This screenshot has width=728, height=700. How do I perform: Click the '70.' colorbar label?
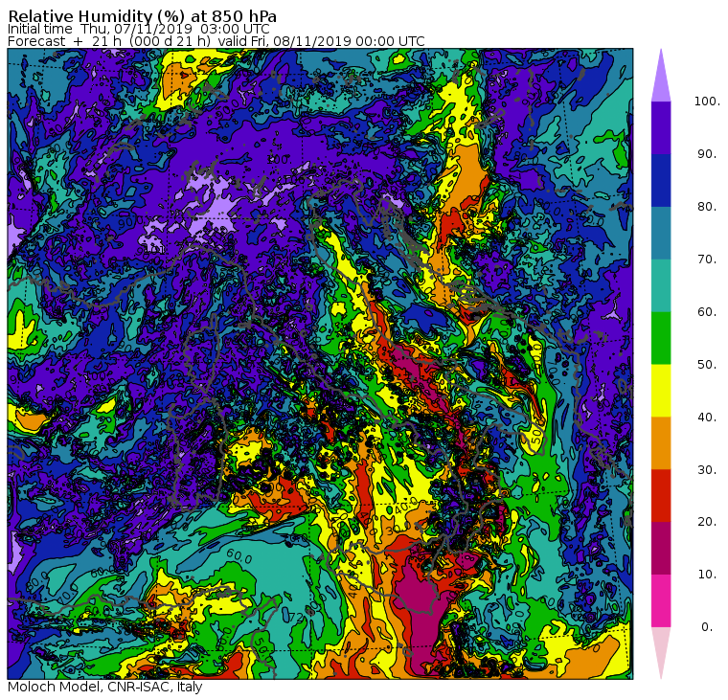click(x=707, y=259)
